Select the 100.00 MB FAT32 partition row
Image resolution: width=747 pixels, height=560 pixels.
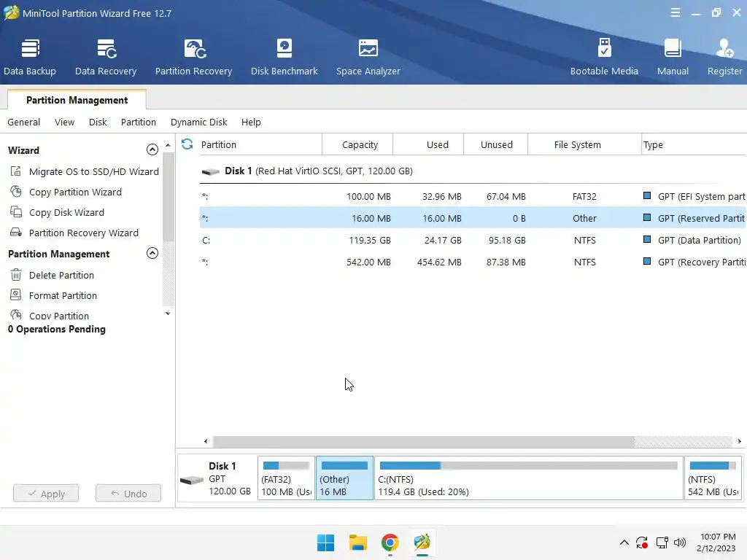click(473, 196)
